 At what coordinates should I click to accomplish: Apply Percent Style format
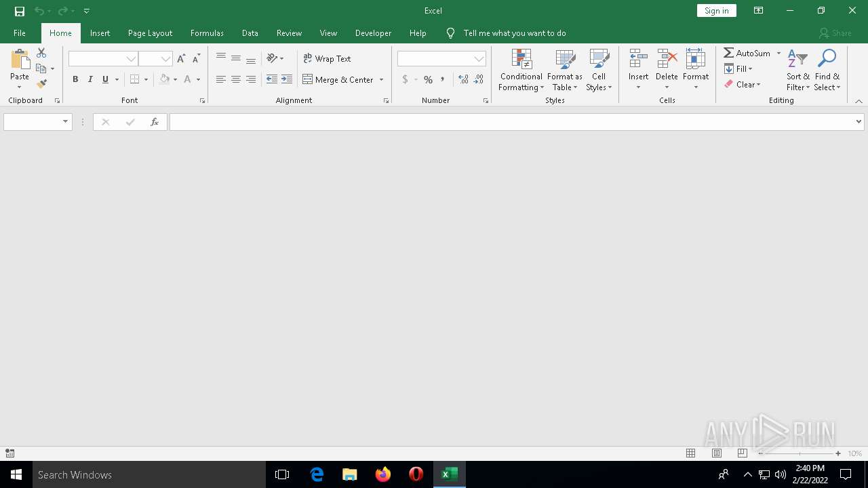[x=428, y=79]
